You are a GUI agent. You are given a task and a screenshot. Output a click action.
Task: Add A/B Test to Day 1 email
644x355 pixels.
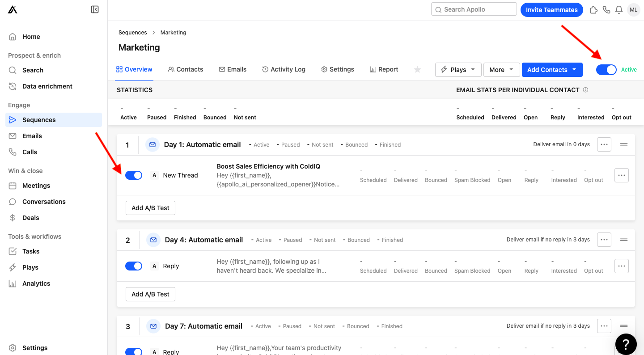click(x=150, y=208)
